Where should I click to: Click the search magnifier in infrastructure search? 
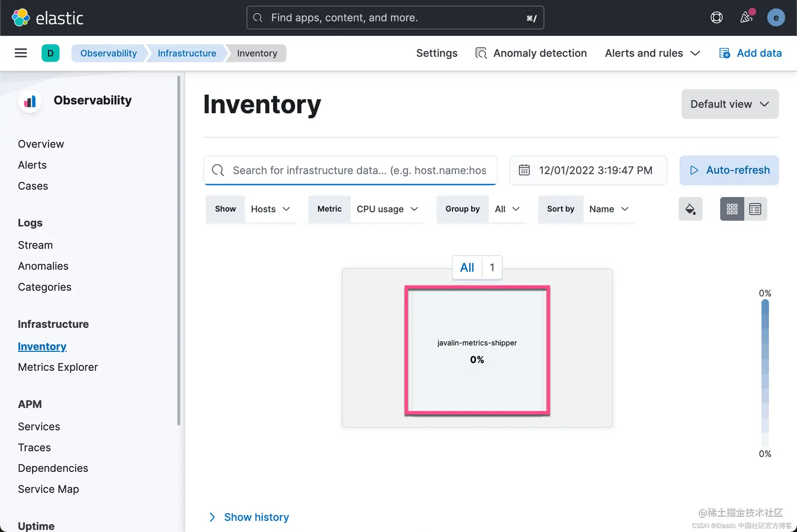click(218, 170)
